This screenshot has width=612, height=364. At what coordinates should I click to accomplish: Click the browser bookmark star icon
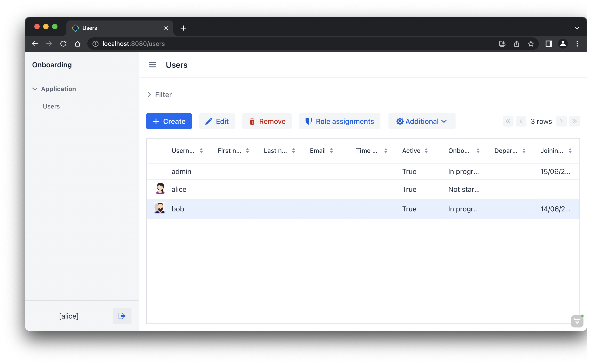tap(531, 44)
